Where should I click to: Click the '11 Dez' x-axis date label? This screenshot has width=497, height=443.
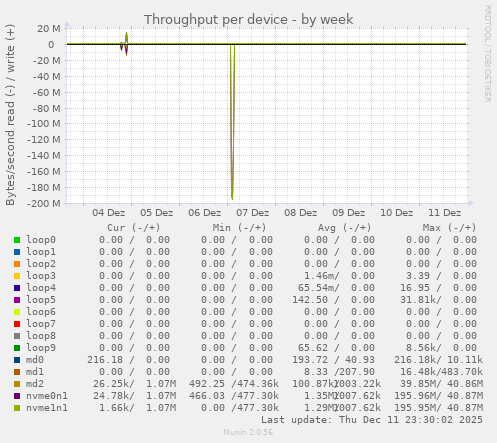coord(445,213)
